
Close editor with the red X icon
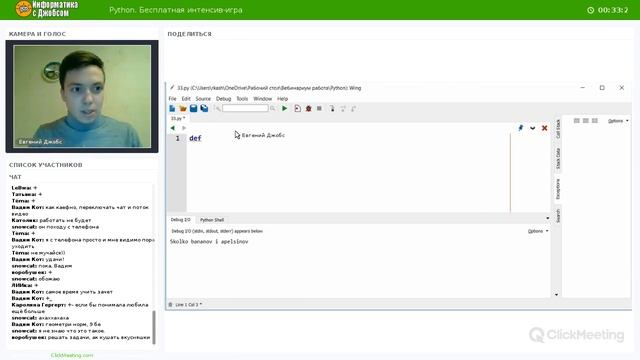point(544,128)
